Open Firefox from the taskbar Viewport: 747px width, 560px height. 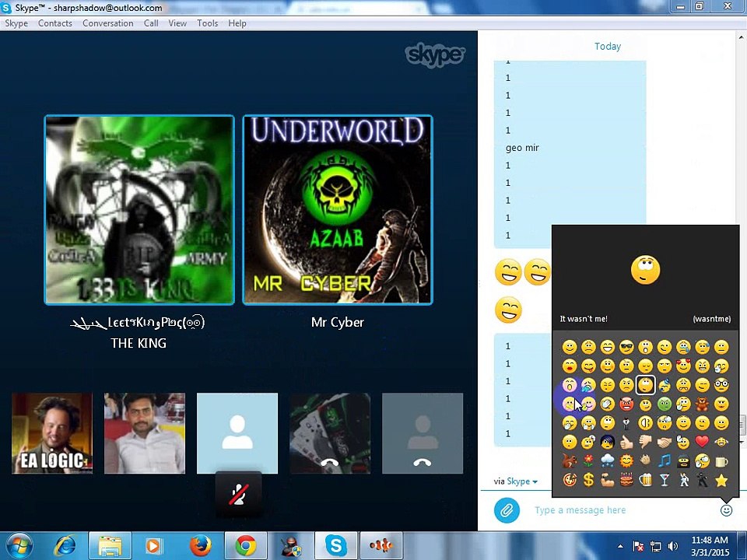[x=201, y=546]
